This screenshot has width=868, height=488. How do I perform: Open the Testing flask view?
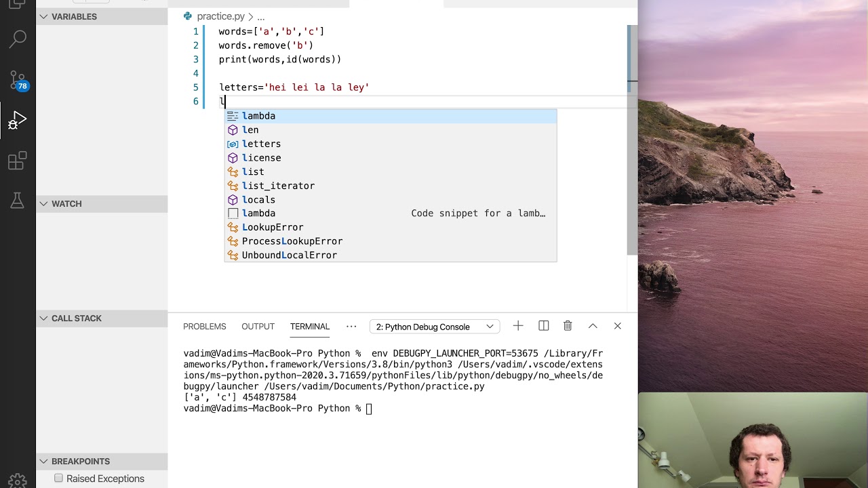point(18,201)
